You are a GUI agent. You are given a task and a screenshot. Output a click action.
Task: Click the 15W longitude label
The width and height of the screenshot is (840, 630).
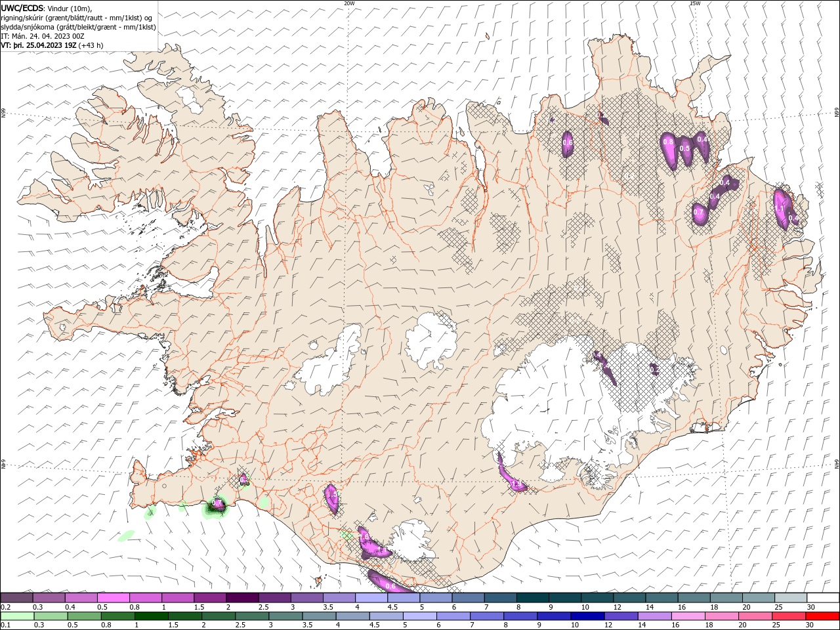695,3
